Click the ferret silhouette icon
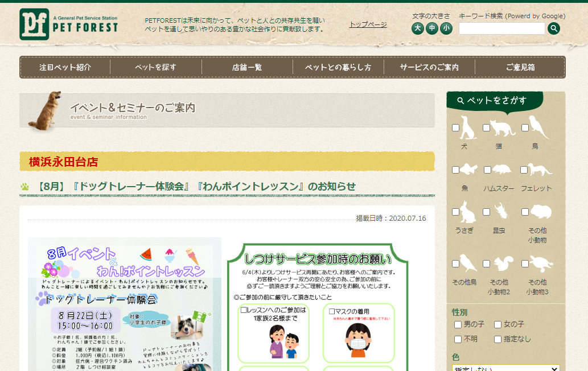Screen dimensions: 588x371 pos(540,170)
